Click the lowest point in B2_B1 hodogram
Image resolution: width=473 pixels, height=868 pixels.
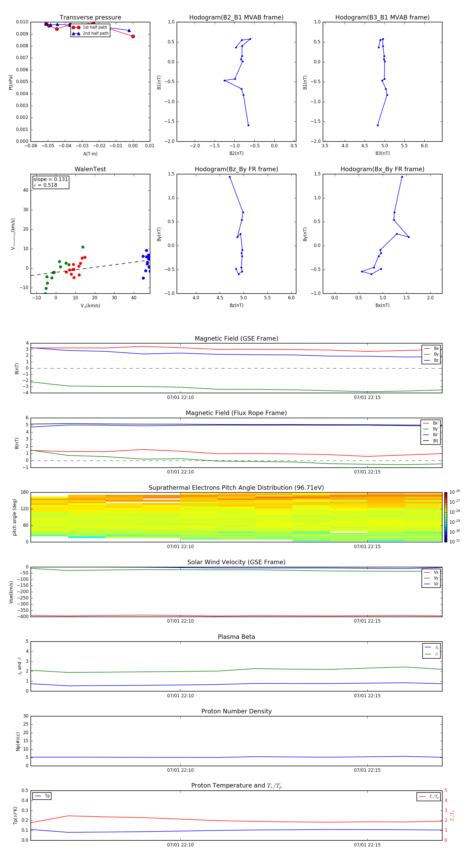[248, 125]
